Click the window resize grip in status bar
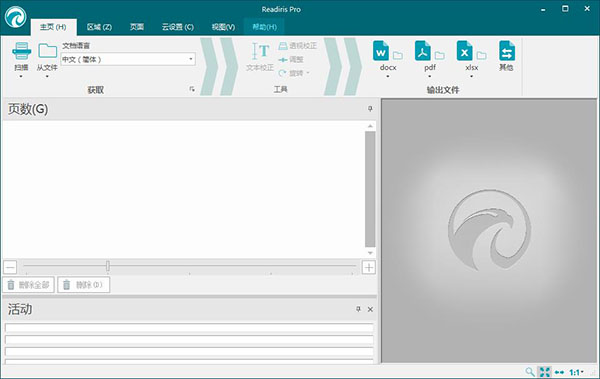 (592, 372)
